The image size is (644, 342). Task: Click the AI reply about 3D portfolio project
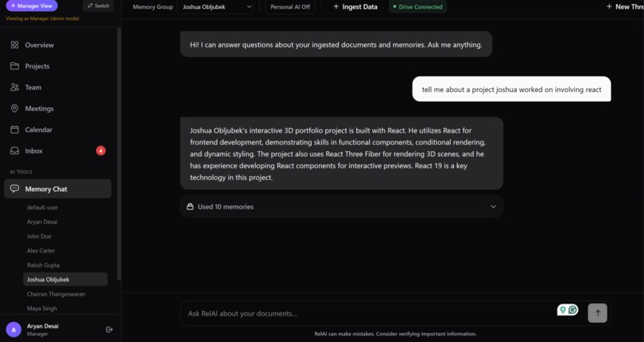342,153
